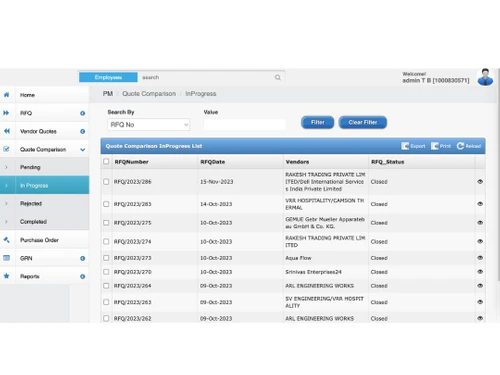Click the Print icon in list header

pyautogui.click(x=435, y=146)
